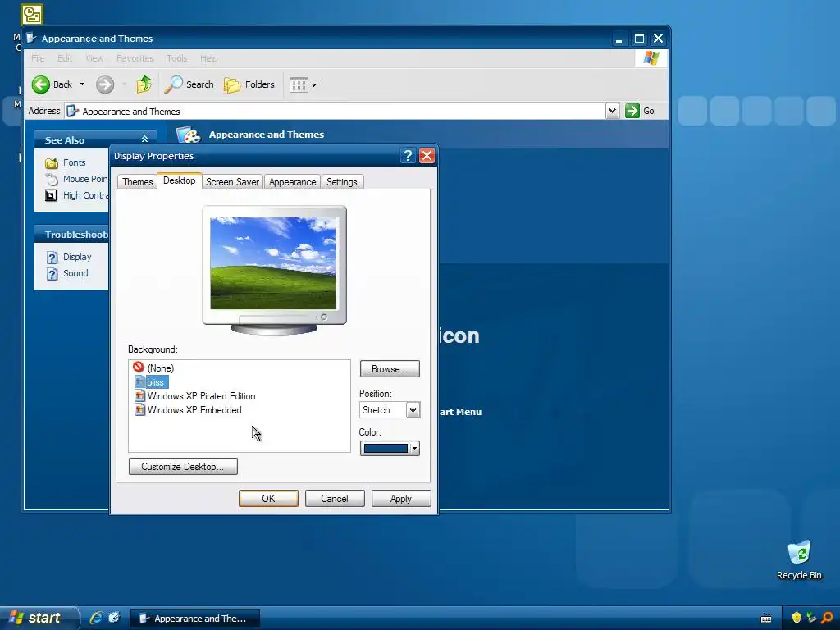Click the yellow desktop icon at top-left

coord(32,15)
